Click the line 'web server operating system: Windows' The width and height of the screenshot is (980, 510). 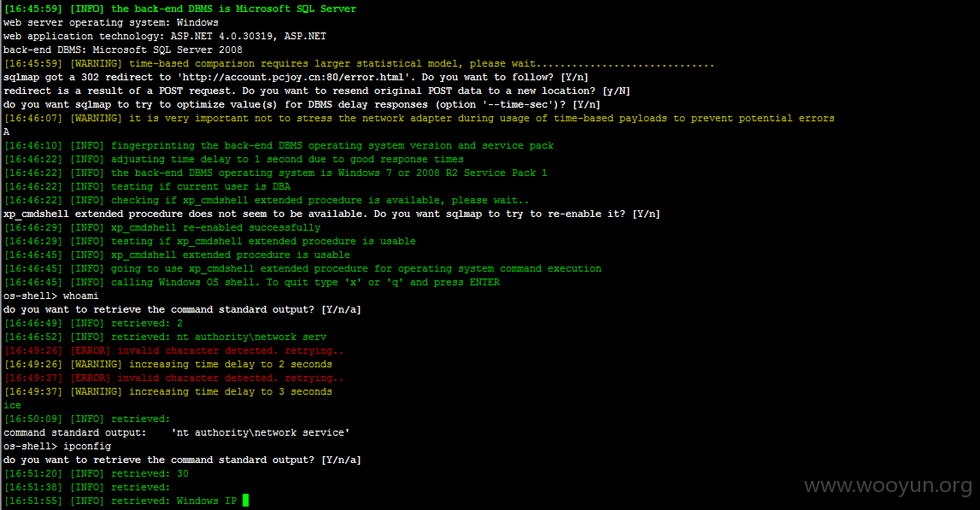point(110,22)
